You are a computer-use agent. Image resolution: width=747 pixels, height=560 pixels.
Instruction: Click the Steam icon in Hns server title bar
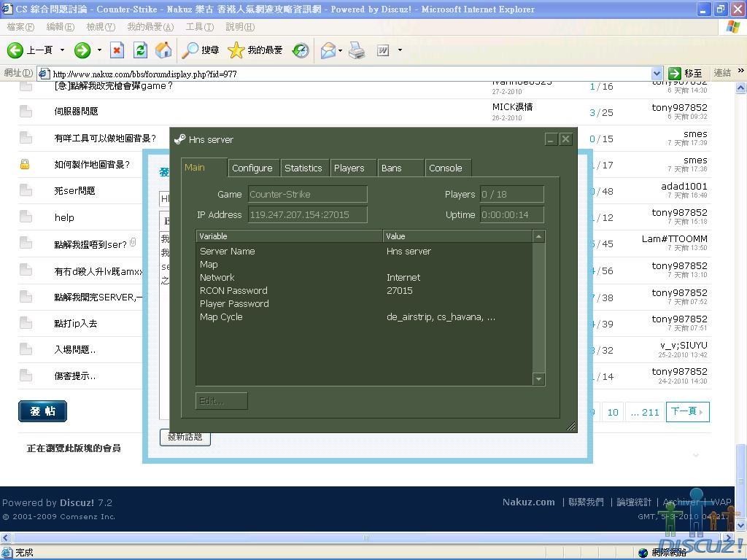click(x=180, y=139)
